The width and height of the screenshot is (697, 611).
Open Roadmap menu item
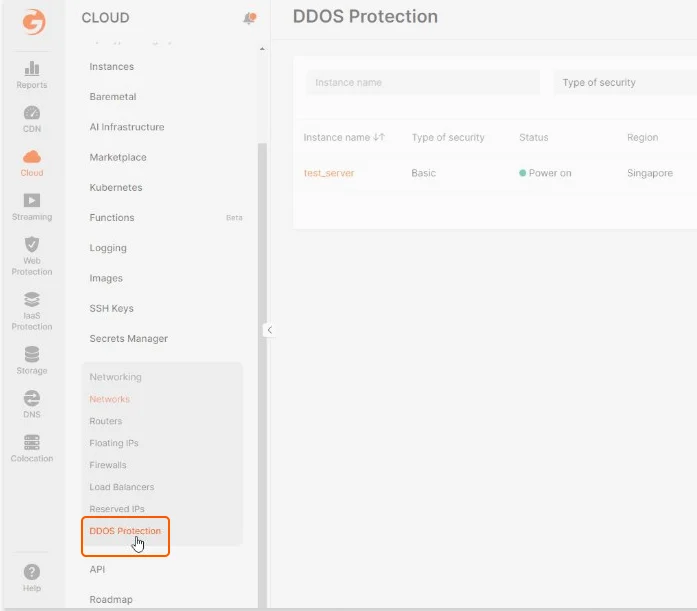click(x=111, y=599)
